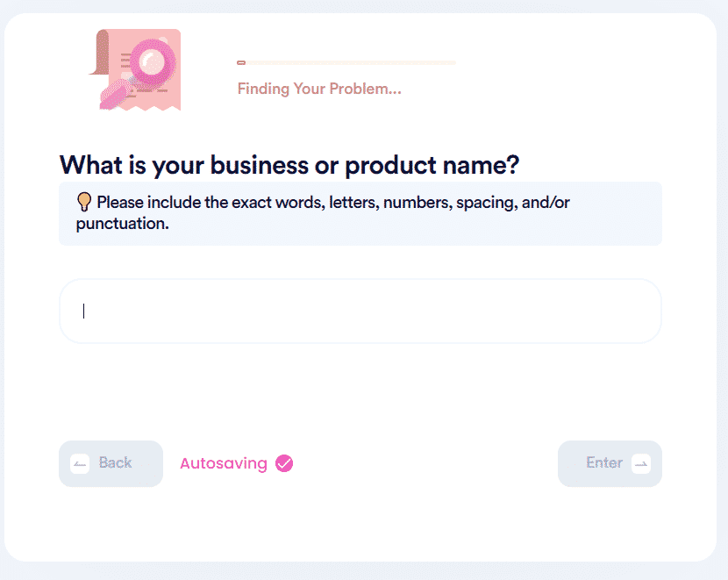Click the Back text label

[x=115, y=462]
